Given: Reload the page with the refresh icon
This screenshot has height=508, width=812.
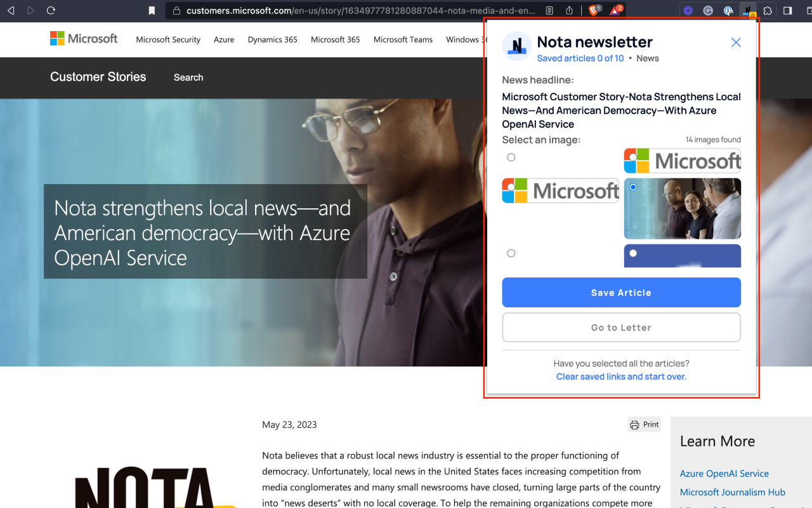Looking at the screenshot, I should [51, 11].
